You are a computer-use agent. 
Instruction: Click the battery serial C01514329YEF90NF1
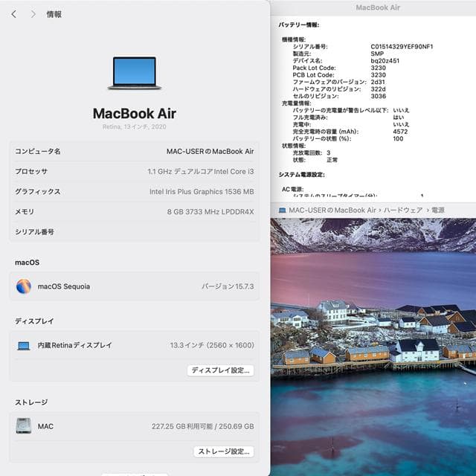coord(402,46)
